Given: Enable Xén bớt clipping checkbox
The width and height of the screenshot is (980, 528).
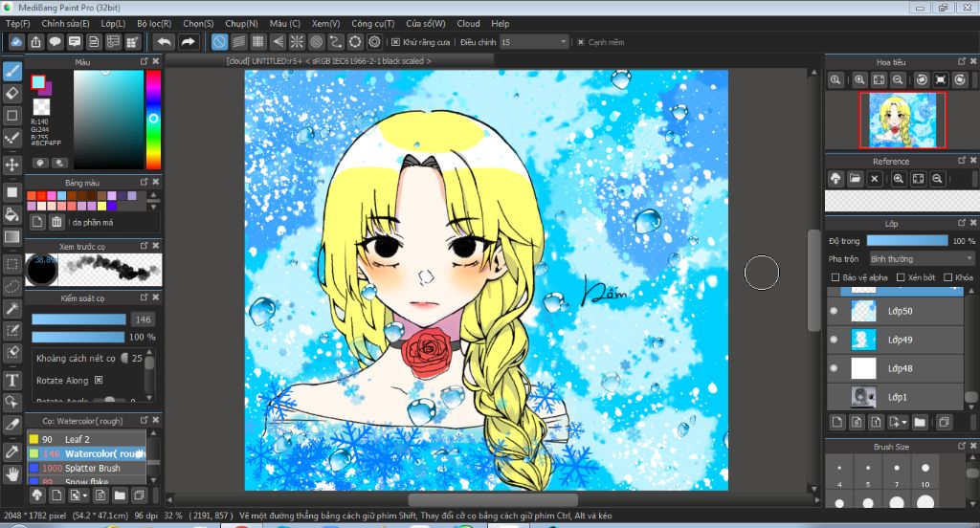Looking at the screenshot, I should pos(901,276).
